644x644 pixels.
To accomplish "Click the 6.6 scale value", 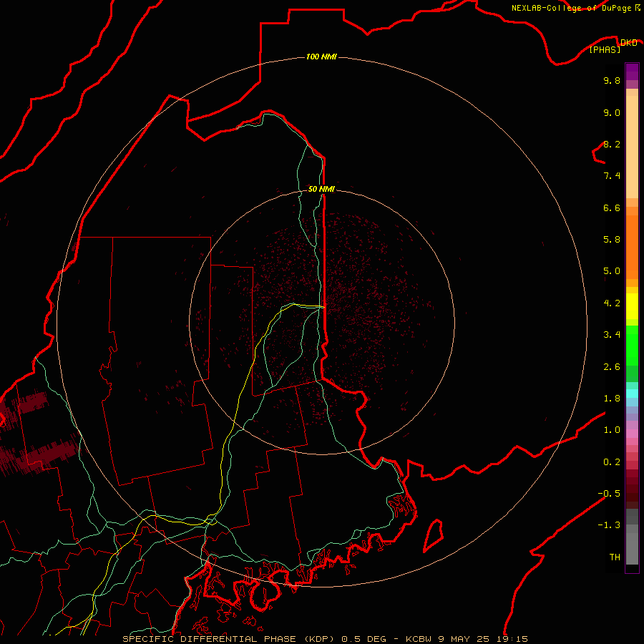I will point(612,208).
